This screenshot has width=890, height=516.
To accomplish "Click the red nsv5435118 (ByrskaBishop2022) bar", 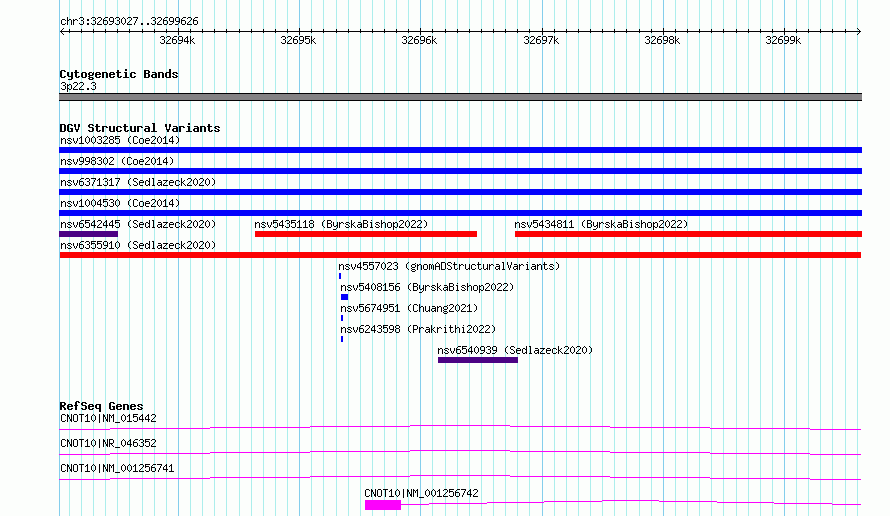I will (366, 234).
